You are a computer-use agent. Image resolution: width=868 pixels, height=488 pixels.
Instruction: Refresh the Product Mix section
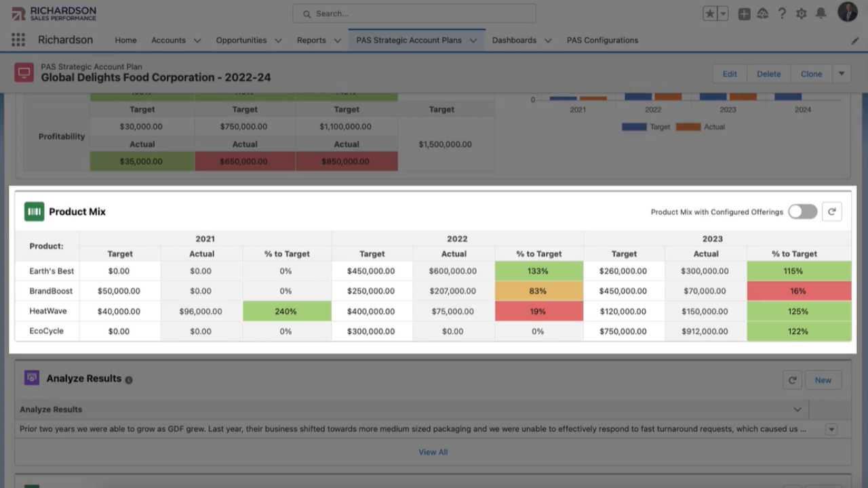[832, 211]
